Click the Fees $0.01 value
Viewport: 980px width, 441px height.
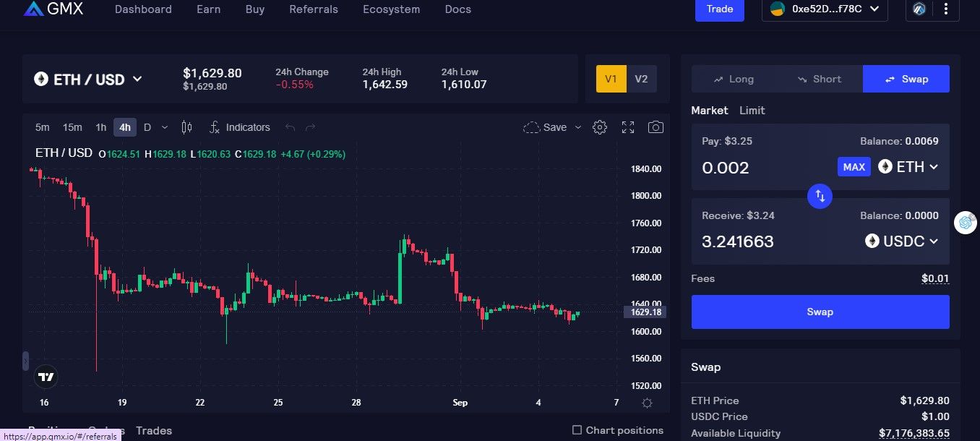click(935, 278)
